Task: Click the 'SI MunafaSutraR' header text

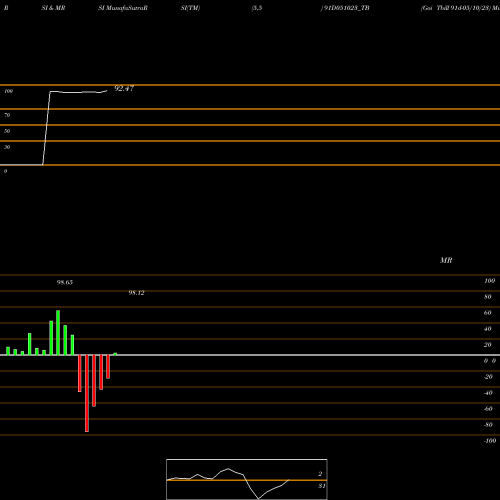Action: (x=123, y=8)
